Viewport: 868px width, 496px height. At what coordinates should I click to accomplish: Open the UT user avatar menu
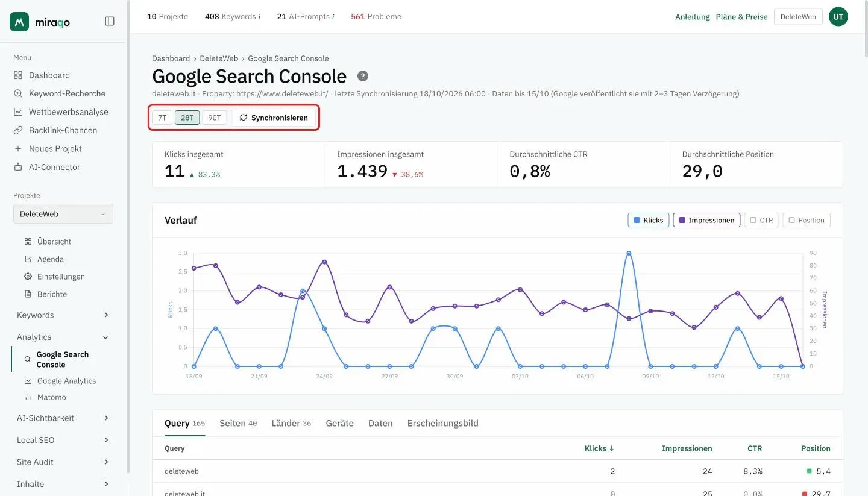[x=838, y=17]
